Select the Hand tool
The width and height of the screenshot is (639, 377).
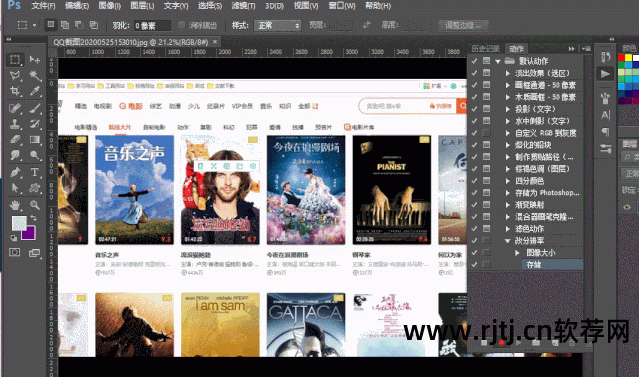click(15, 205)
